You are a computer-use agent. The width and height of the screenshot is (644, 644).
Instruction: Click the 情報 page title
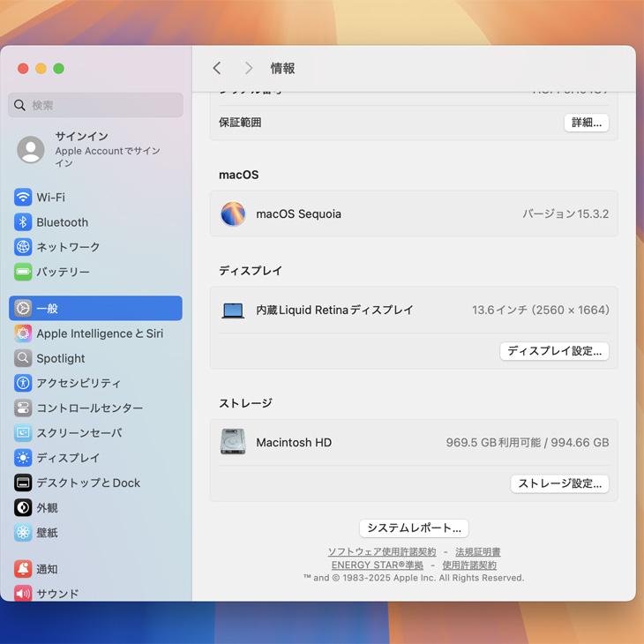click(x=282, y=68)
